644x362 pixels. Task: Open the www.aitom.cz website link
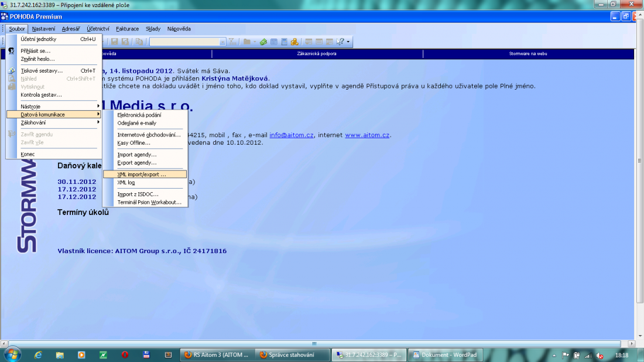pyautogui.click(x=367, y=135)
